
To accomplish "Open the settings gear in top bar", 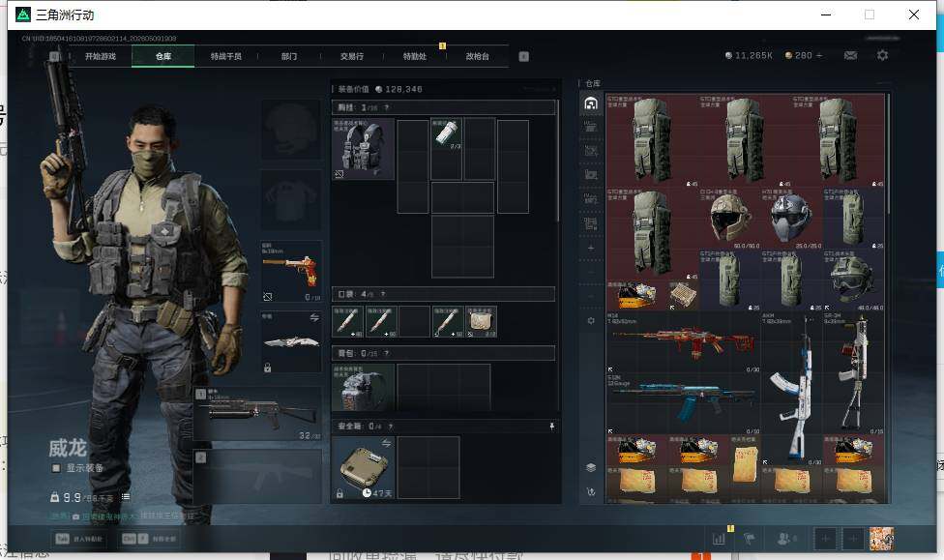I will (883, 55).
